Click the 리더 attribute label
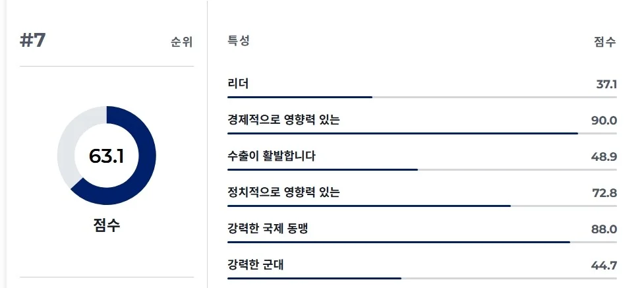This screenshot has width=644, height=288. click(x=238, y=84)
